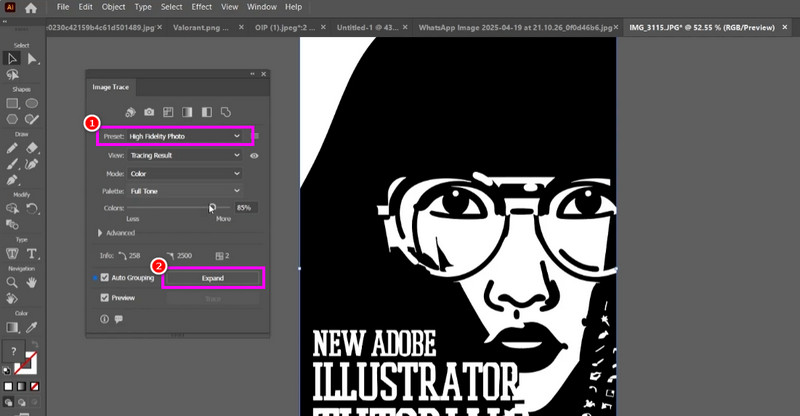Set paint mode to Gradient
The image size is (800, 416).
coord(21,386)
